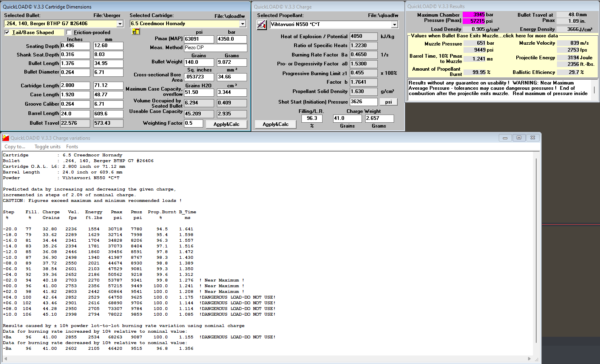
Task: Click the Barrel Length mm field
Action: pyautogui.click(x=108, y=114)
